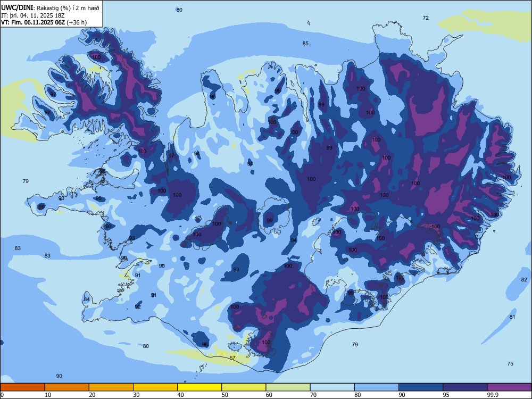Click the UWC/DINI title text
This screenshot has width=532, height=399.
(x=17, y=8)
